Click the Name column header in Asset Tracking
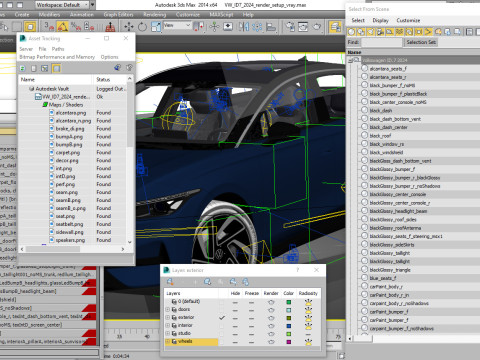 coord(56,80)
